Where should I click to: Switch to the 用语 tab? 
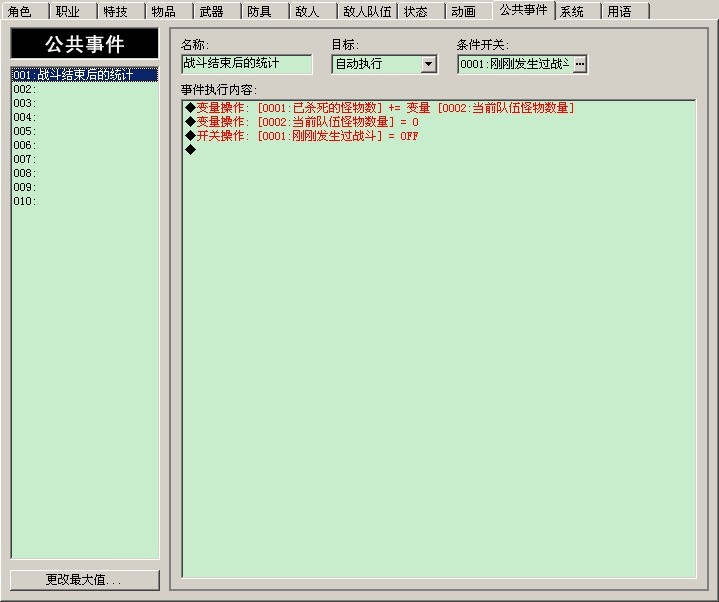pos(625,11)
